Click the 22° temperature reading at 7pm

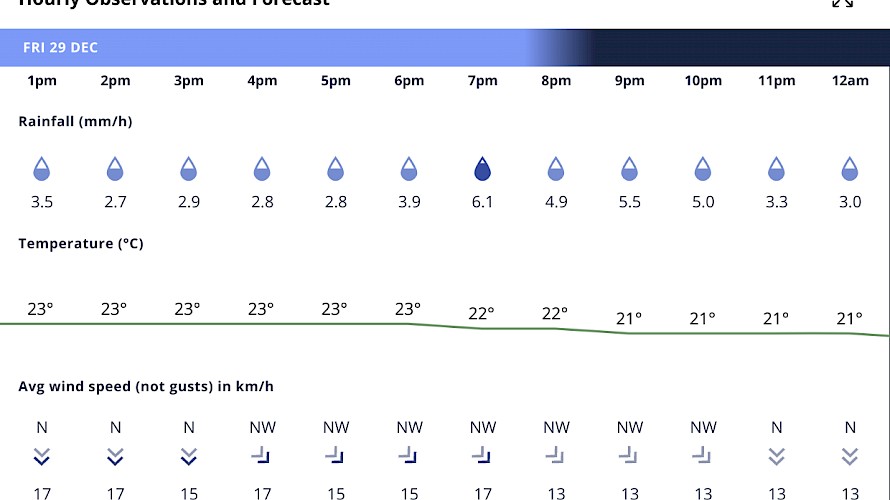pyautogui.click(x=483, y=313)
